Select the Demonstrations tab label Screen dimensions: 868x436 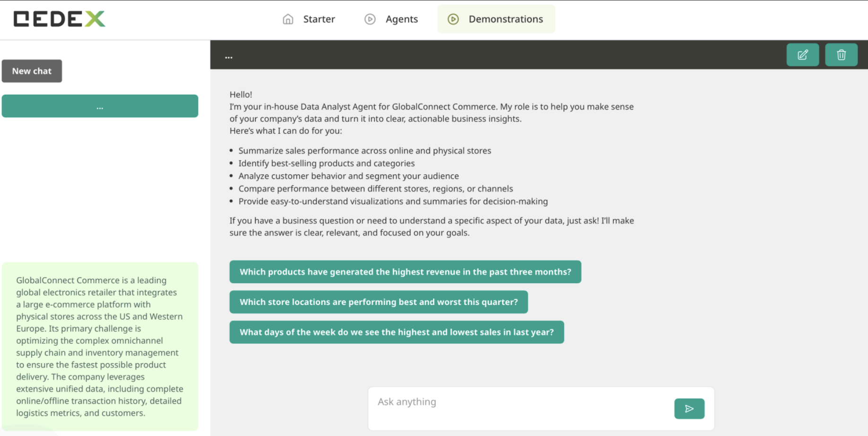click(x=505, y=19)
